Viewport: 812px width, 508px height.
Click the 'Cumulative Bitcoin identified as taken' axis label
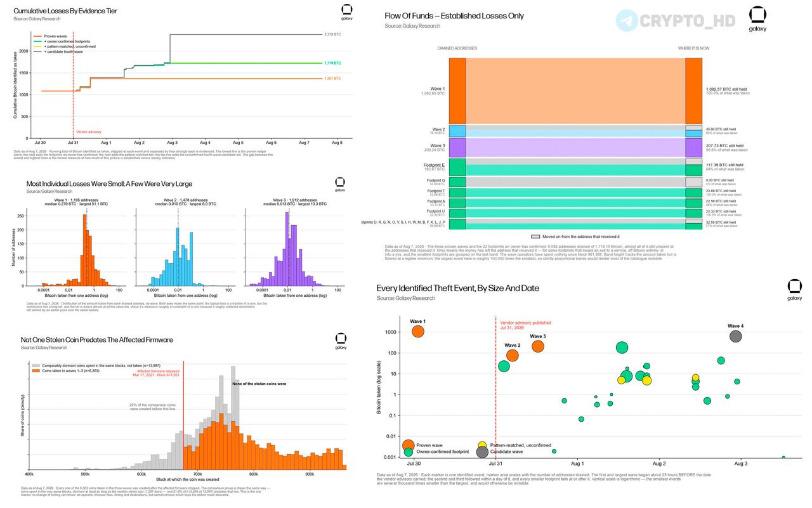click(16, 86)
